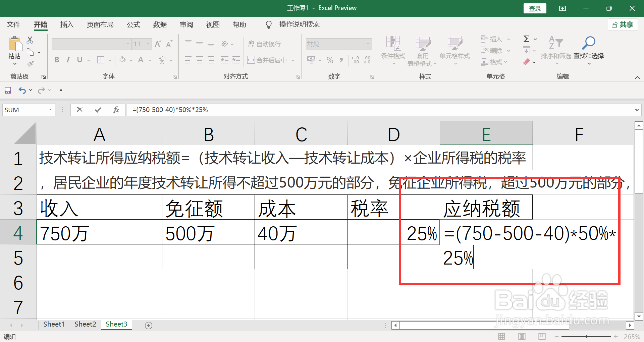The width and height of the screenshot is (644, 342).
Task: Apply percent style from the 数字 group
Action: pos(330,60)
